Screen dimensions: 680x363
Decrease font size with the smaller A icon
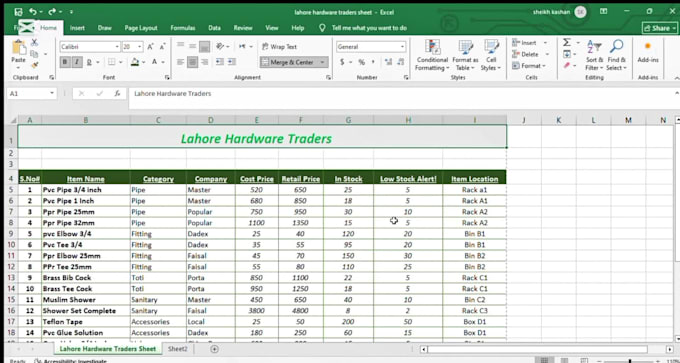point(162,47)
